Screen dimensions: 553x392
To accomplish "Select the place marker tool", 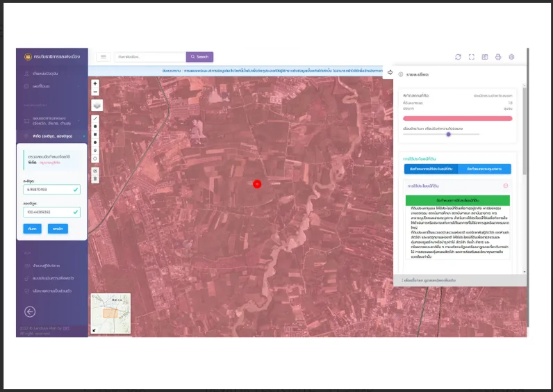I will (x=95, y=151).
